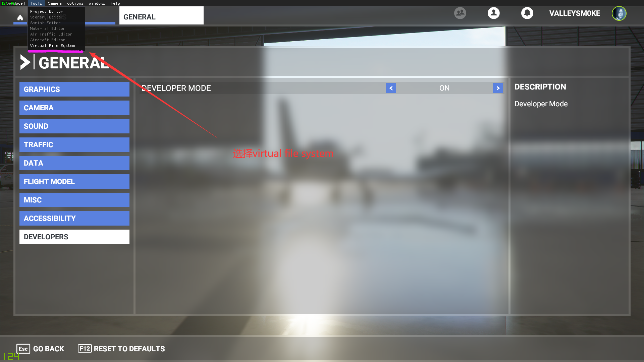Click the right arrow to cycle Developer Mode
Image resolution: width=644 pixels, height=362 pixels.
pyautogui.click(x=498, y=88)
